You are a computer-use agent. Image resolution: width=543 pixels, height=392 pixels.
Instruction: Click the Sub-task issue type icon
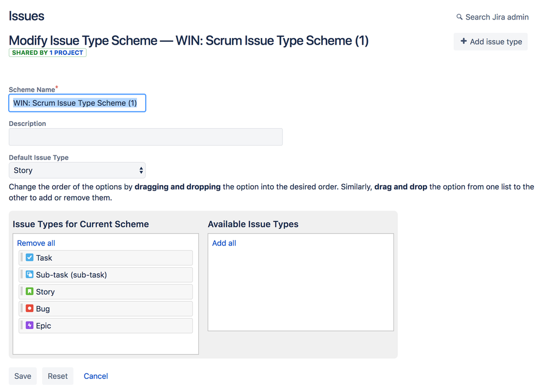[30, 274]
